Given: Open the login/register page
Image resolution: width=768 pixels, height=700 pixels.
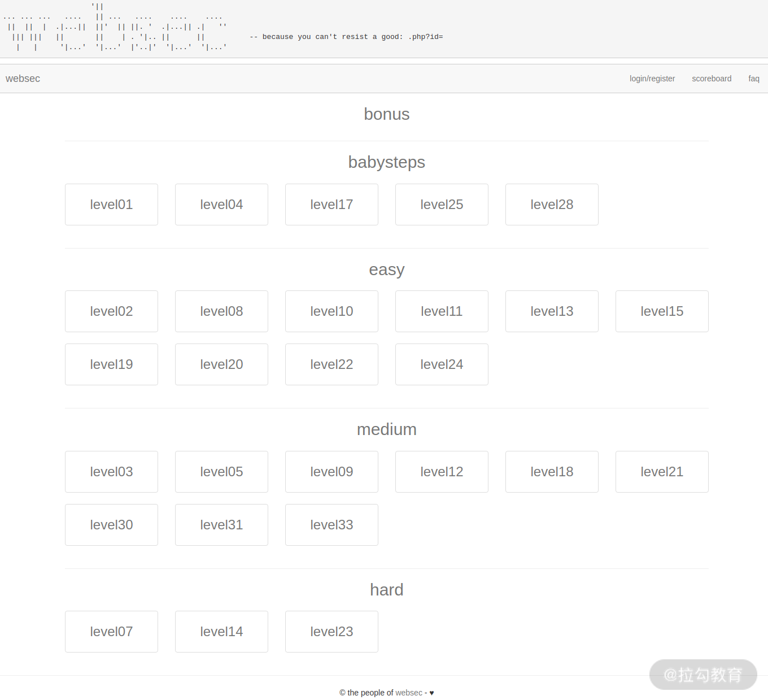Looking at the screenshot, I should [652, 79].
